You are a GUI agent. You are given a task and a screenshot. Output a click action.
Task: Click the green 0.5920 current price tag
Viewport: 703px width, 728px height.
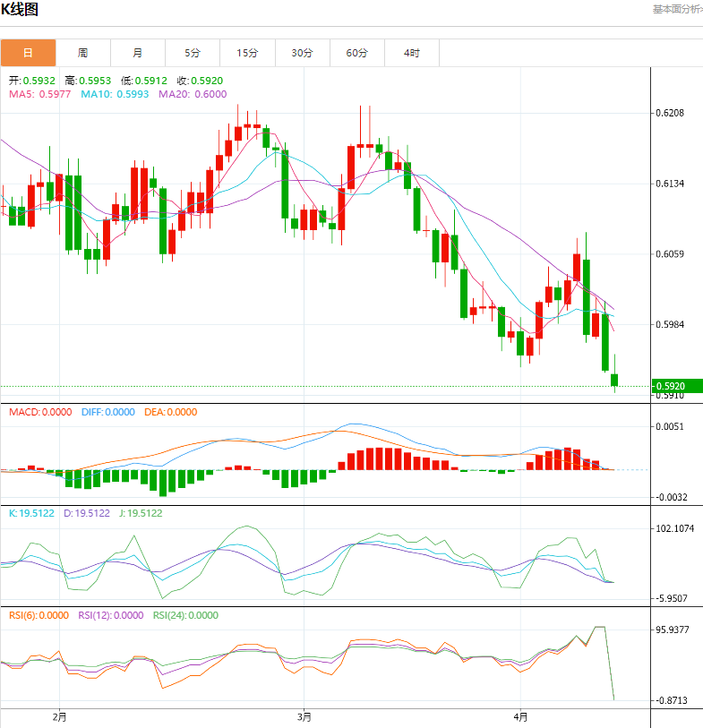[672, 386]
